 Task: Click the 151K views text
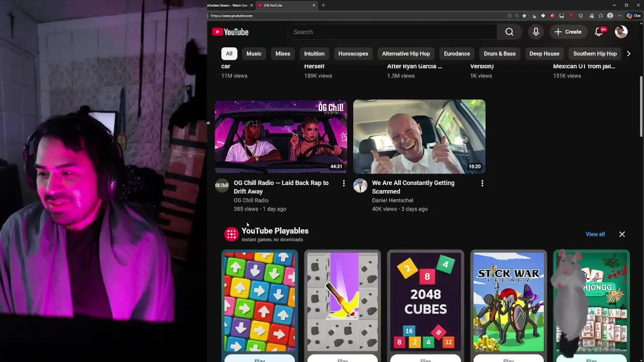(x=567, y=76)
